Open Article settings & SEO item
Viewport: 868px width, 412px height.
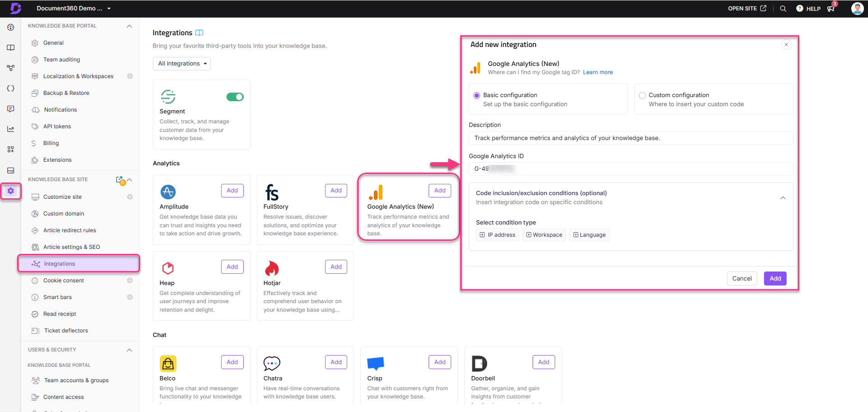coord(80,247)
